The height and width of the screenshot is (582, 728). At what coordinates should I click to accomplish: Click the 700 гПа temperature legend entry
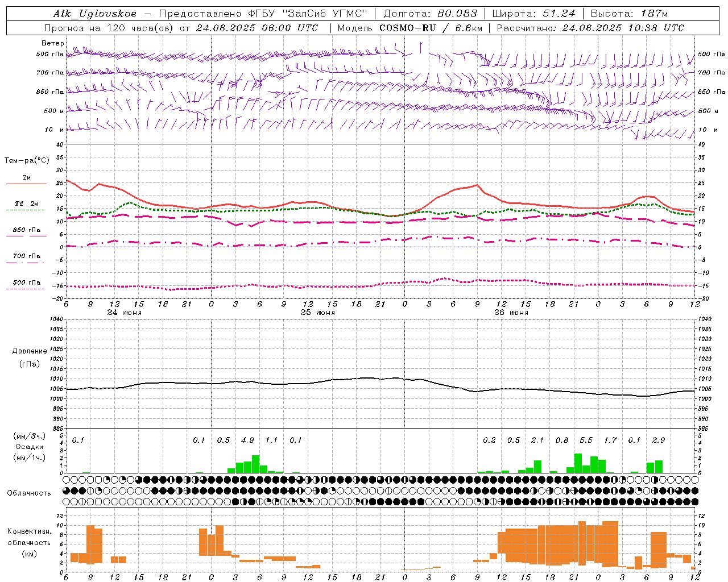[27, 256]
